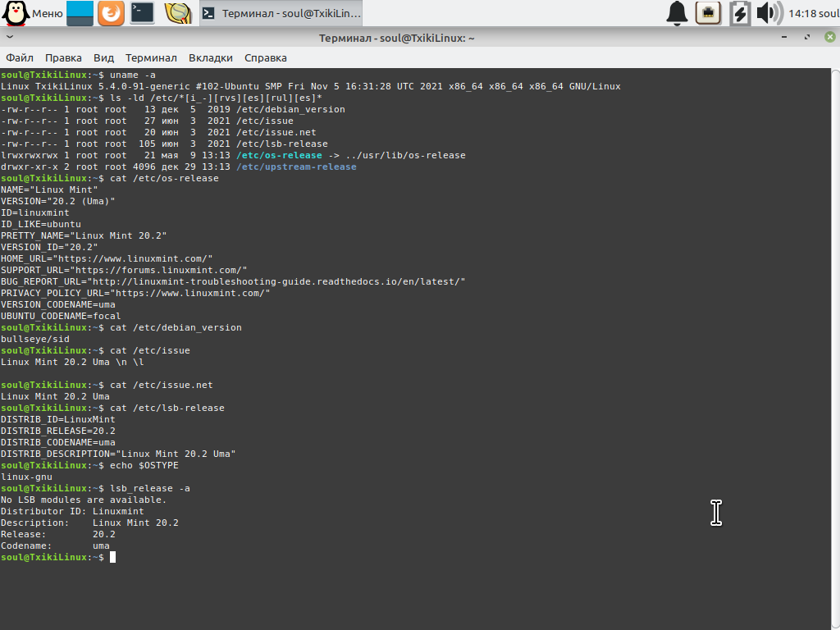Click the VERSION="20.2 (Uma)" line
Image resolution: width=840 pixels, height=630 pixels.
(58, 202)
